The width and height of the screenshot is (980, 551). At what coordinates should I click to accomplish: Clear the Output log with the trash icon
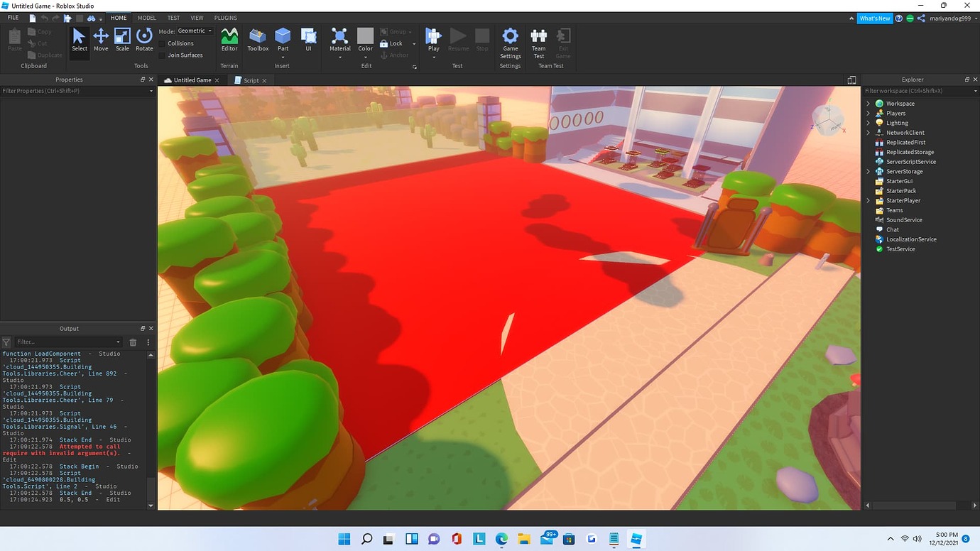133,342
